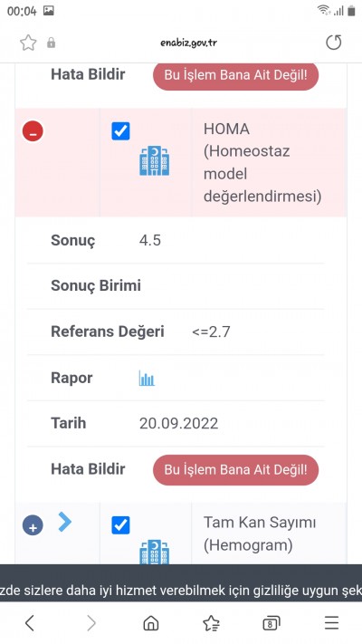Go to the browser home icon
The width and height of the screenshot is (362, 644).
(x=150, y=623)
